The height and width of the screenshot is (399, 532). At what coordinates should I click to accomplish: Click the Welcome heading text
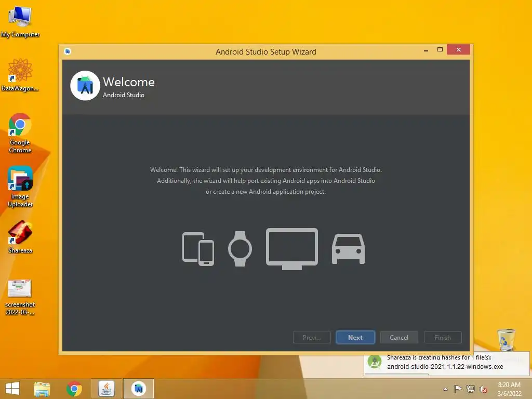[129, 82]
